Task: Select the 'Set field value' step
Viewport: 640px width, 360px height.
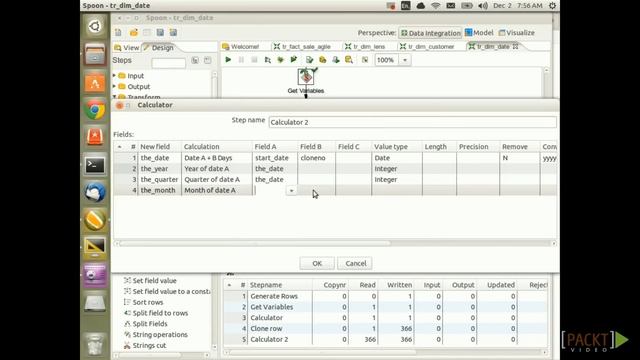Action: pos(154,280)
